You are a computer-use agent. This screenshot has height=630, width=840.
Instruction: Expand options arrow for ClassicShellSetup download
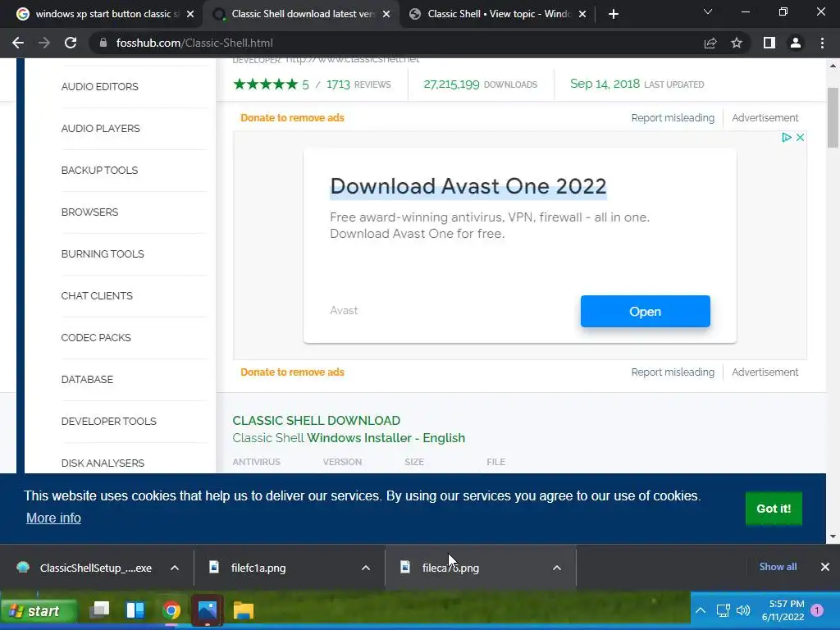175,568
